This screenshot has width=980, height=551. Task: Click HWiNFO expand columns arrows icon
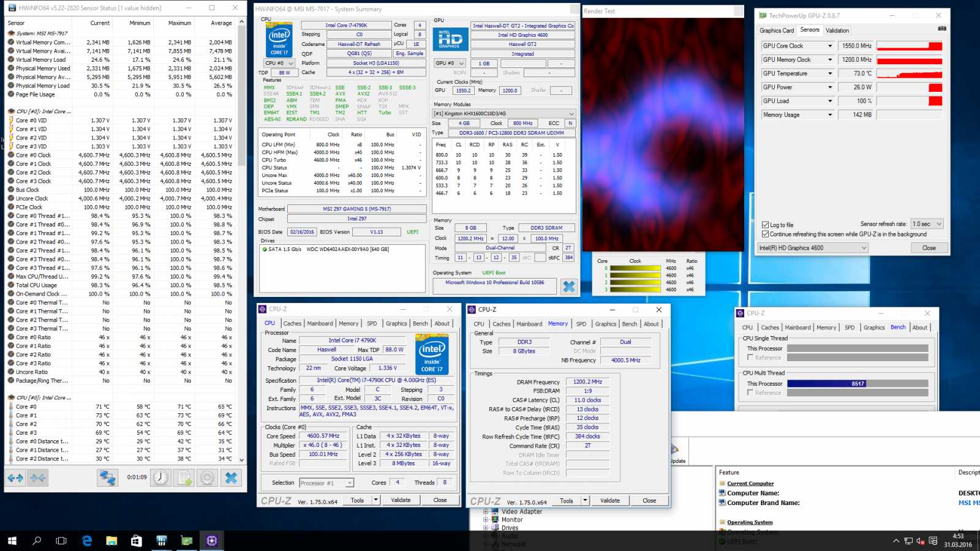click(x=16, y=478)
